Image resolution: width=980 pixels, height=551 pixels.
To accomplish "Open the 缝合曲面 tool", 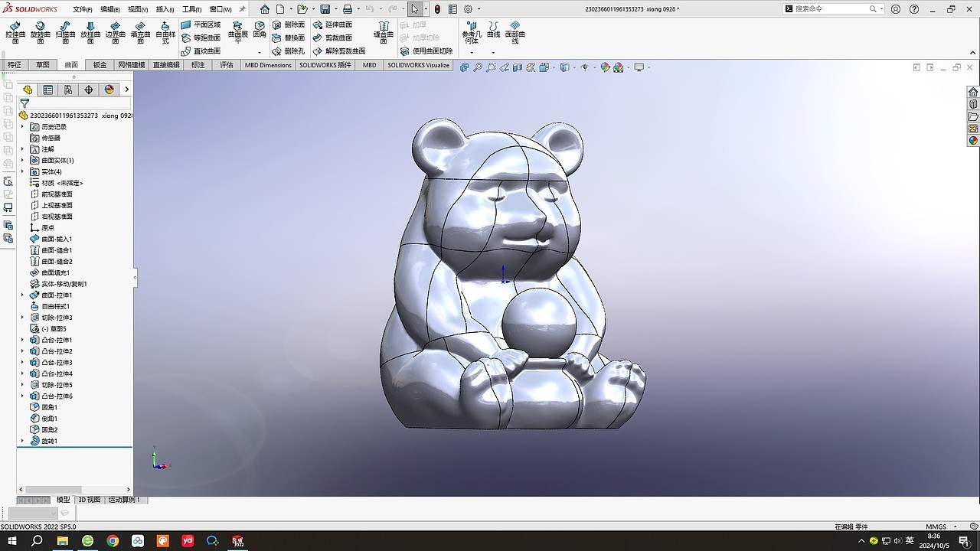I will 383,32.
